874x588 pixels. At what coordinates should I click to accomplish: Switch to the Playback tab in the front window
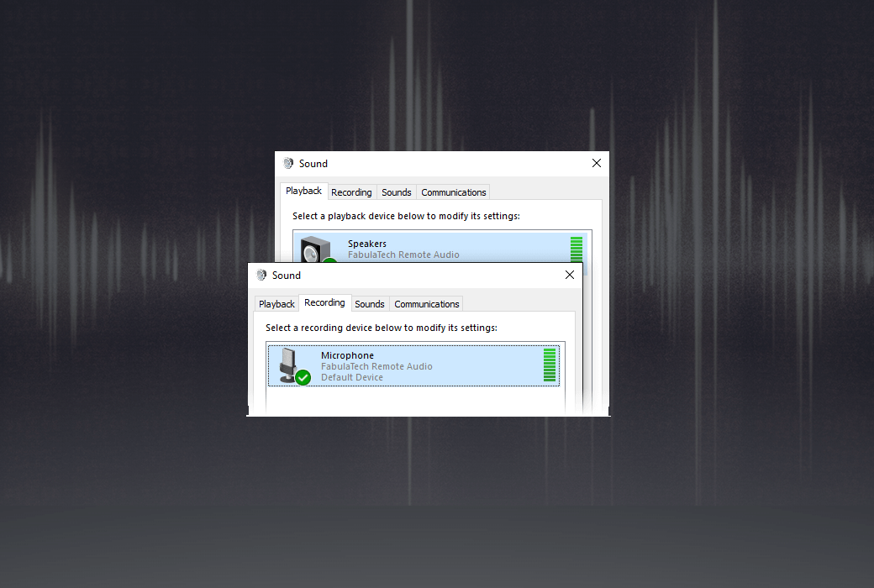point(276,303)
